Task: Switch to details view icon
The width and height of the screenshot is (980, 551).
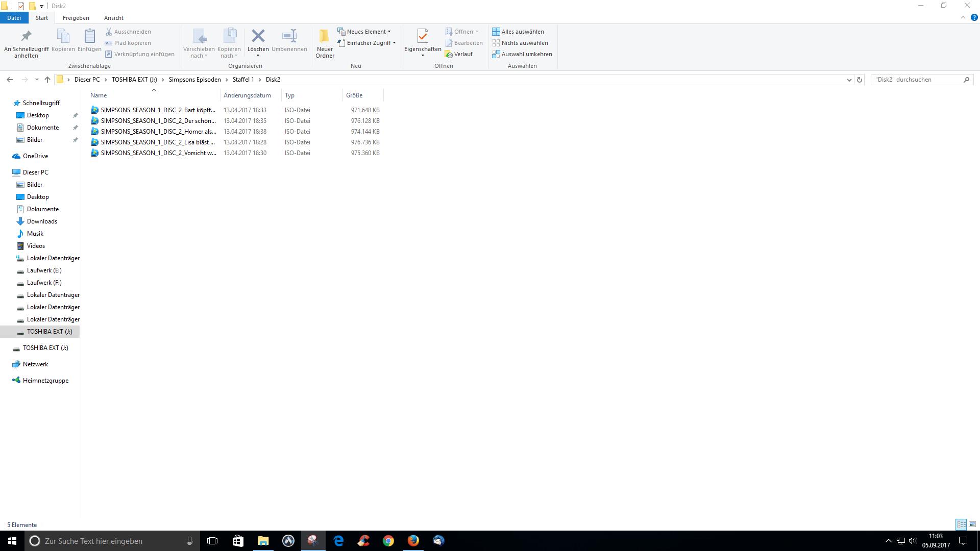Action: 961,524
